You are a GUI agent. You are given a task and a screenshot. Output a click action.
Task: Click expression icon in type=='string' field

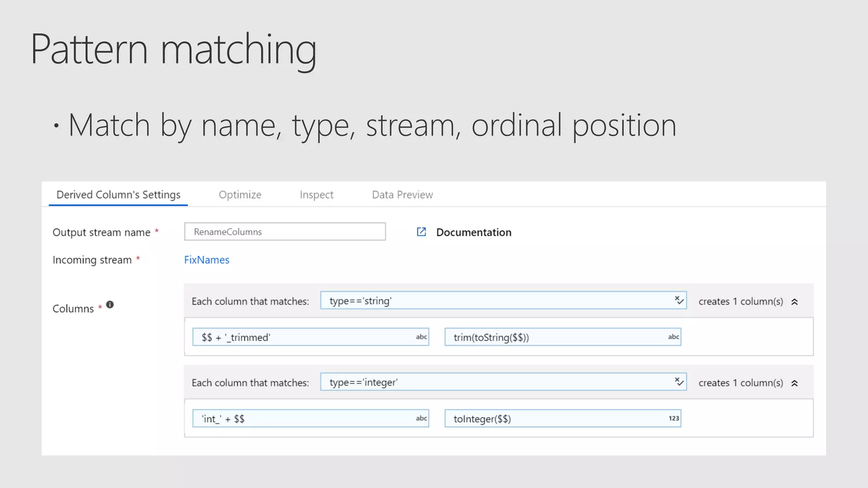point(679,300)
